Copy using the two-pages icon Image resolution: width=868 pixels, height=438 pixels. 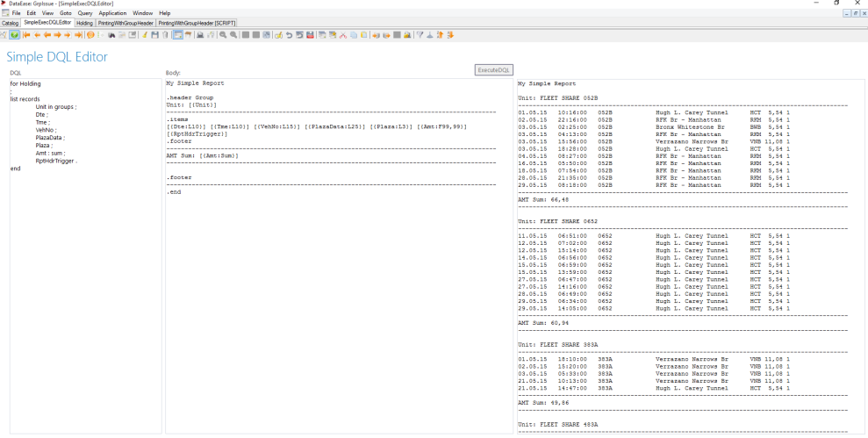point(353,35)
